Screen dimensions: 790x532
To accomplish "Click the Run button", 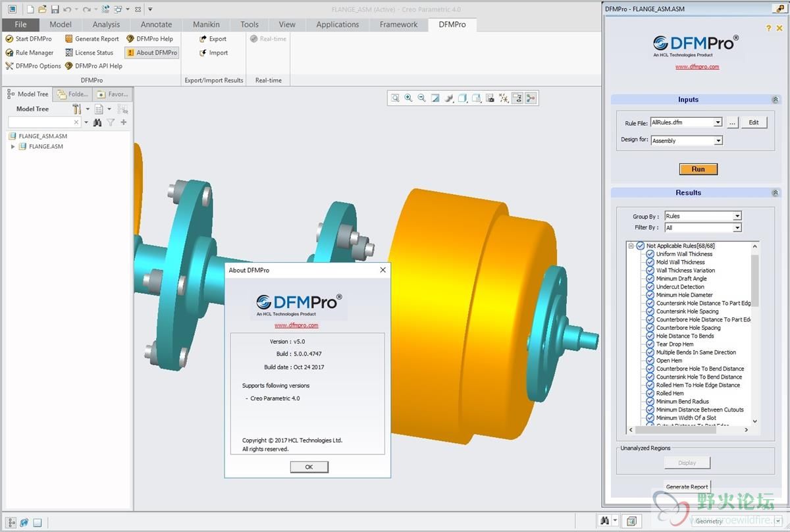I will click(x=698, y=169).
